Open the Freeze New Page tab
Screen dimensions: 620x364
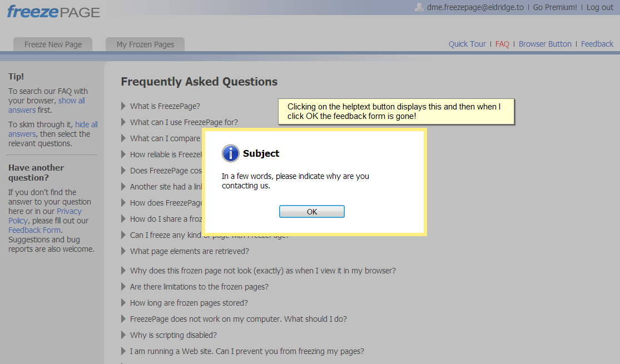pos(53,44)
